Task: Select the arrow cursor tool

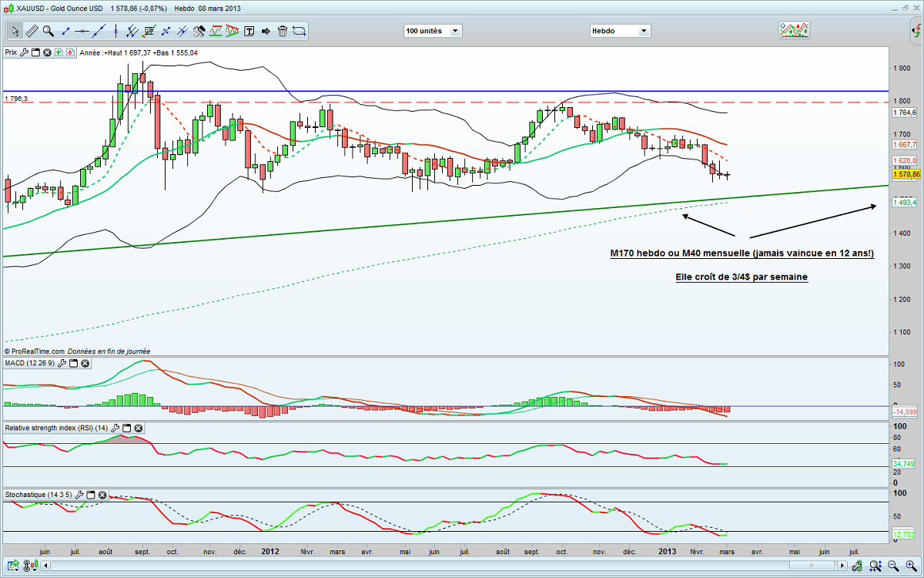Action: (15, 31)
